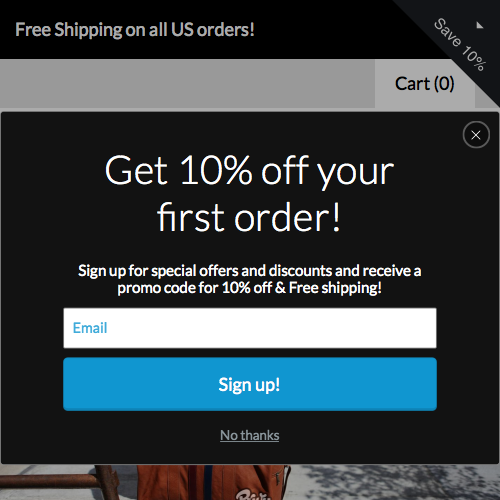Select the word Cart in header
Viewport: 500px width, 500px height.
point(413,84)
